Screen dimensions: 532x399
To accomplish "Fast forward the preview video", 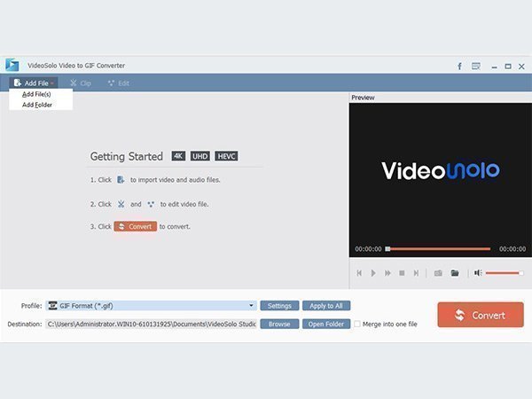I will click(387, 273).
